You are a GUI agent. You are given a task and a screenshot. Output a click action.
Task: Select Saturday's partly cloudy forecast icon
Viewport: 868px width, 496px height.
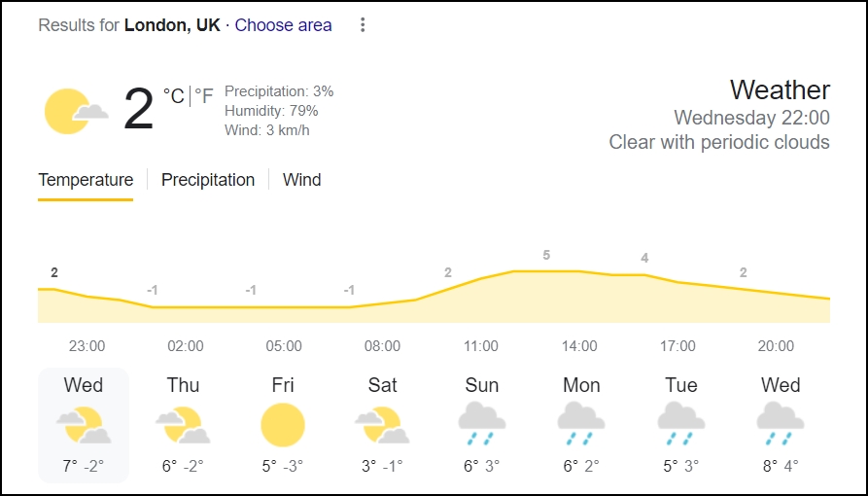click(382, 425)
